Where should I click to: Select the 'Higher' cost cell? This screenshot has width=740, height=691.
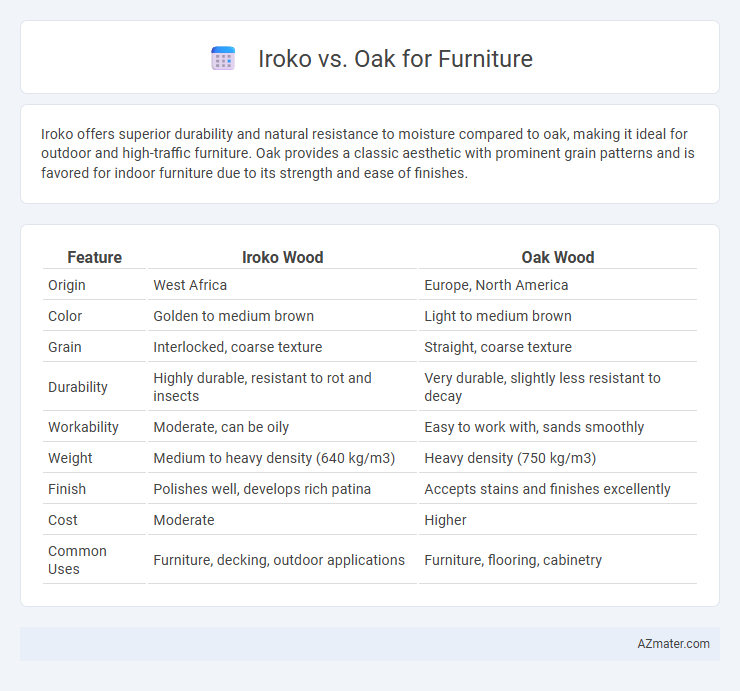pyautogui.click(x=445, y=520)
